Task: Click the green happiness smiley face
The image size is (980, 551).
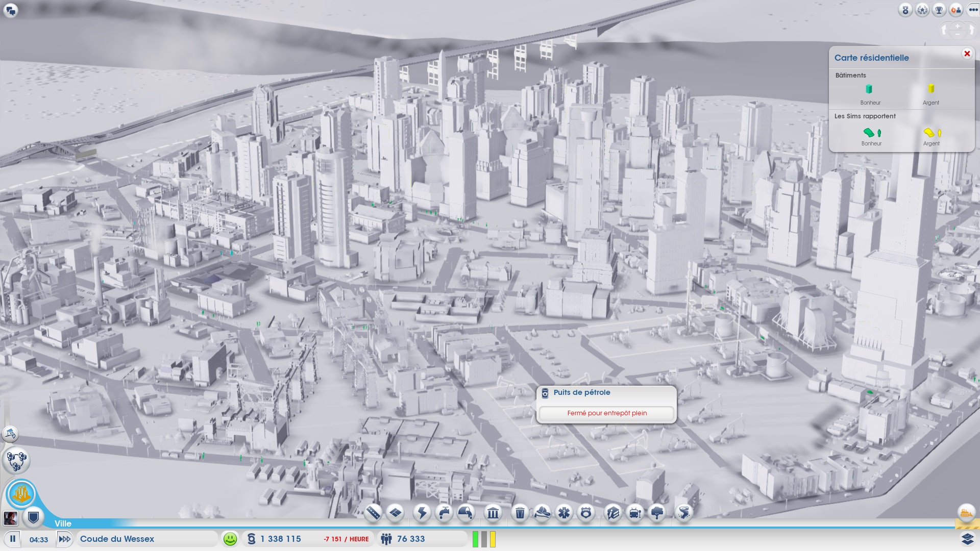Action: (x=230, y=539)
